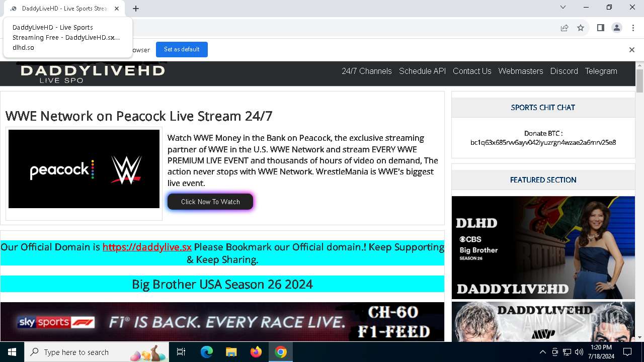Dismiss the default browser info bar
This screenshot has height=362, width=644.
(x=631, y=49)
